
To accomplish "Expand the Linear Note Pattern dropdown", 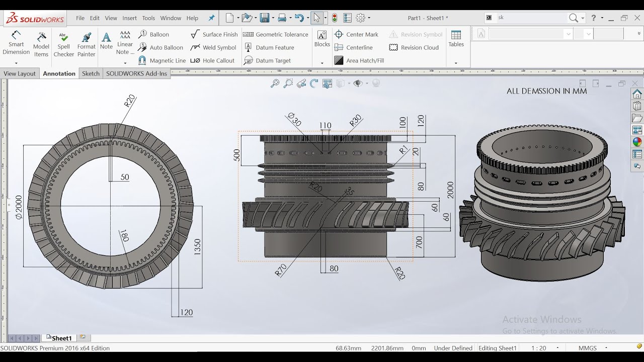I will coord(125,63).
